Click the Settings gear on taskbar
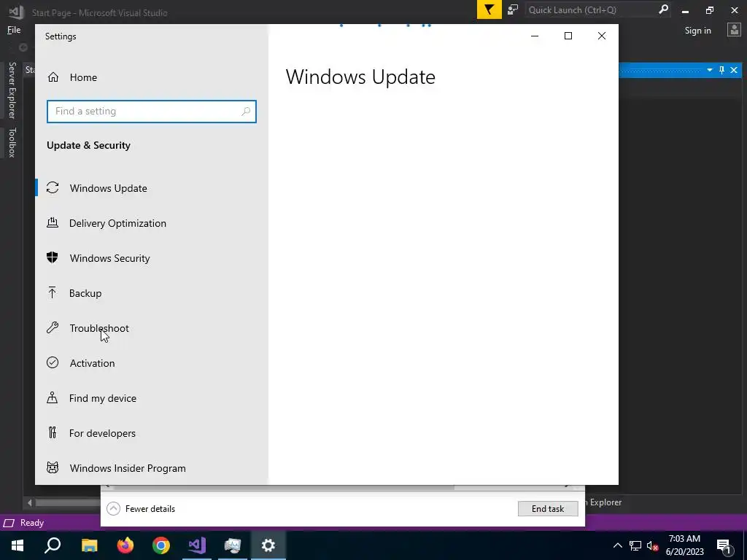The width and height of the screenshot is (747, 560). point(268,545)
